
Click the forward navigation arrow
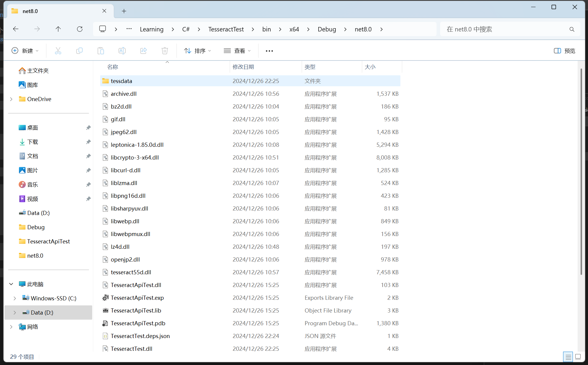(x=37, y=29)
